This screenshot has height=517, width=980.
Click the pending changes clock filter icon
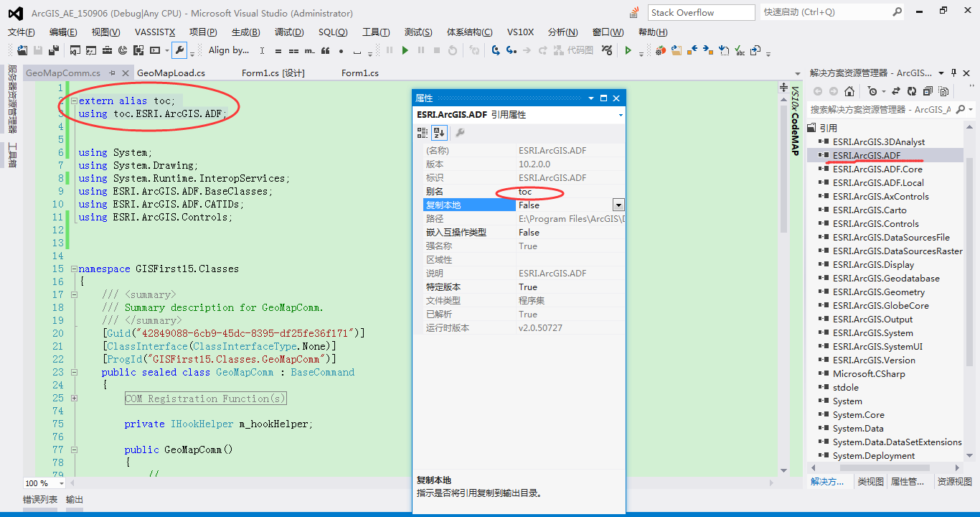click(873, 91)
